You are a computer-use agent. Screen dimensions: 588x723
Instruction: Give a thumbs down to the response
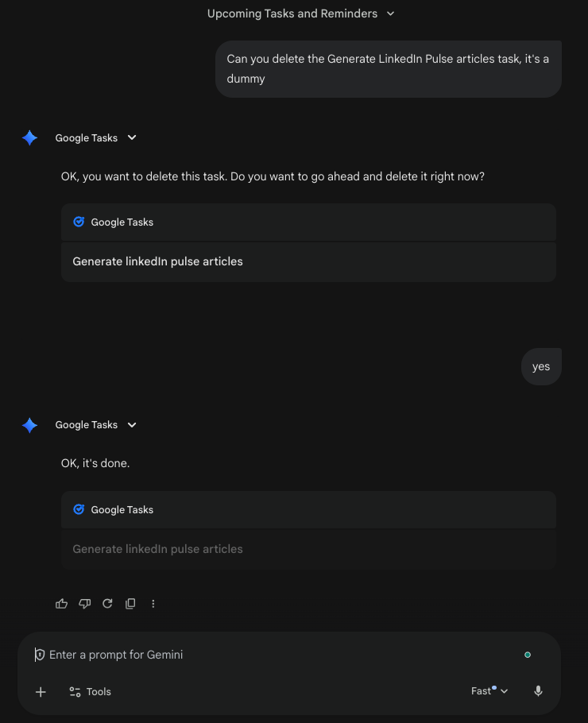click(84, 604)
